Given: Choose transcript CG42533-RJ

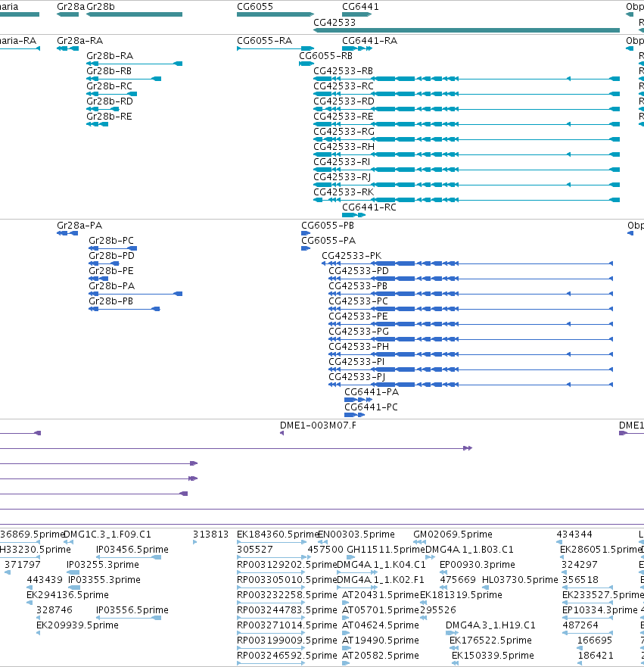Looking at the screenshot, I should (466, 185).
